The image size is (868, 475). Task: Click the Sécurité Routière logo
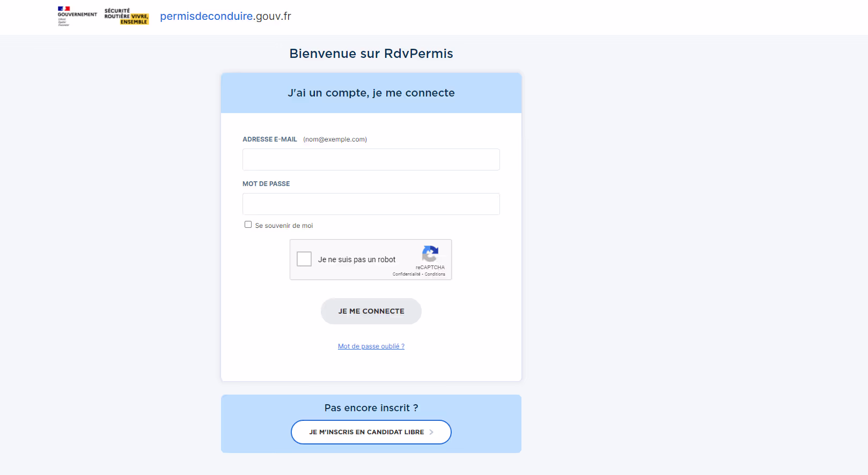(x=126, y=16)
